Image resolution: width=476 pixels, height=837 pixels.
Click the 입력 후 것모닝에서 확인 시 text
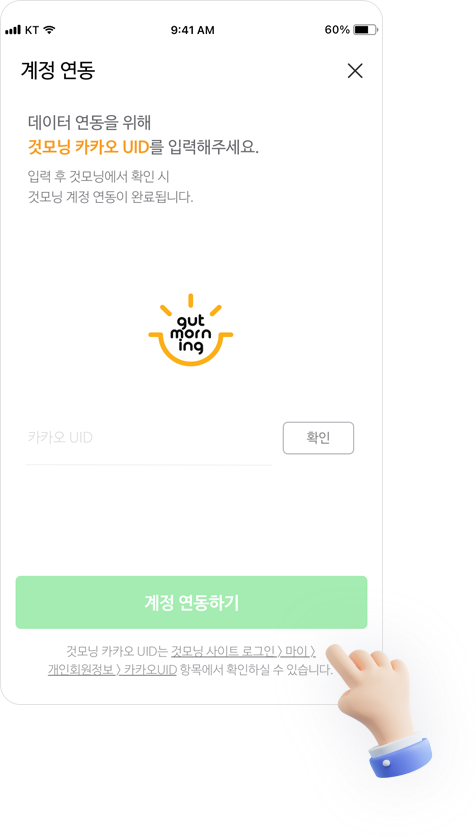pyautogui.click(x=99, y=176)
